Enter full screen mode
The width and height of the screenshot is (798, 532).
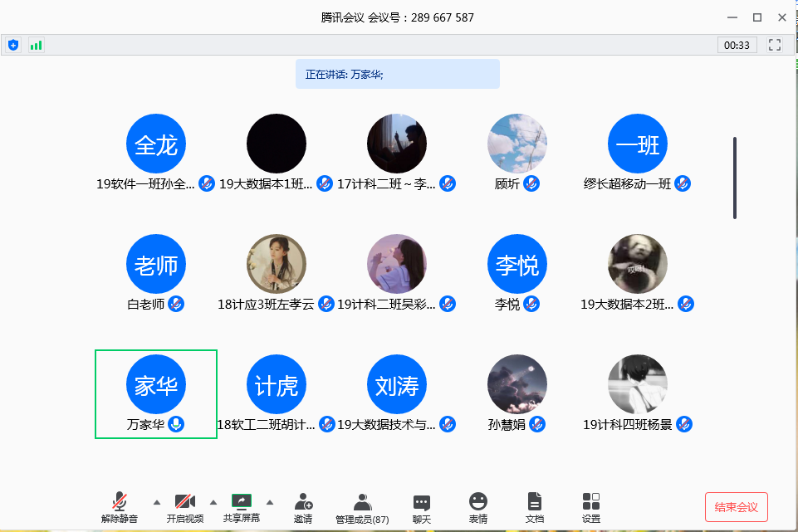tap(775, 45)
